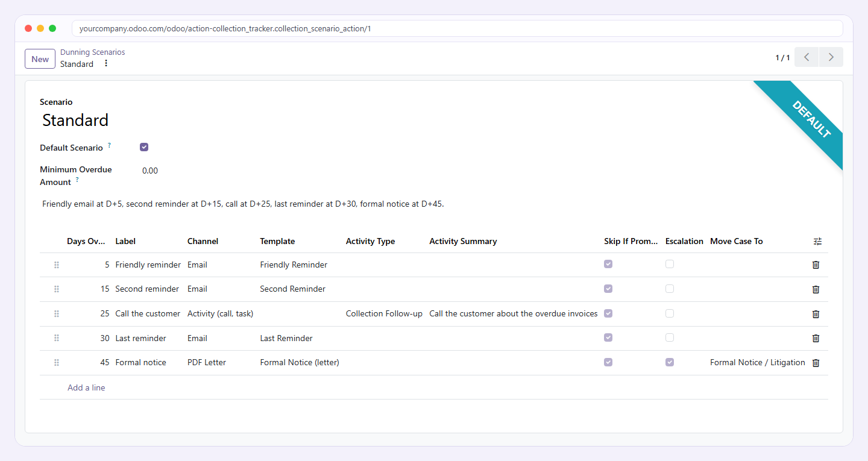Open the actions menu next to Standard
Image resolution: width=868 pixels, height=461 pixels.
[106, 63]
